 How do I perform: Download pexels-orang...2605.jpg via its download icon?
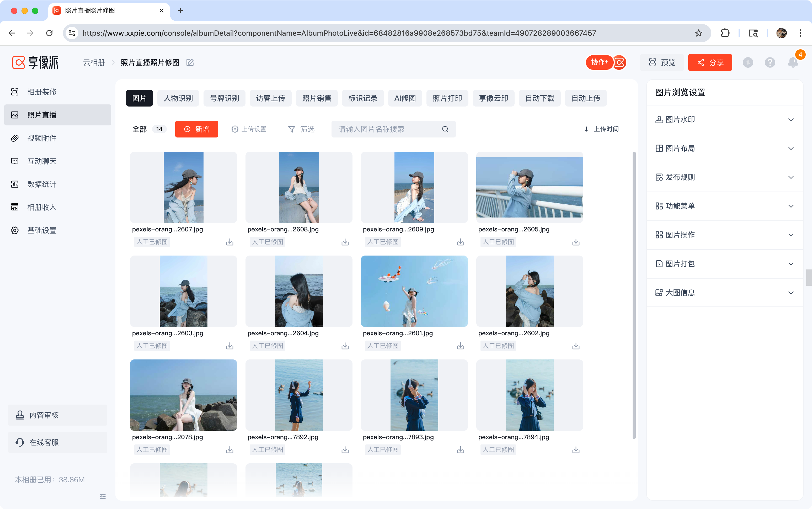(576, 242)
